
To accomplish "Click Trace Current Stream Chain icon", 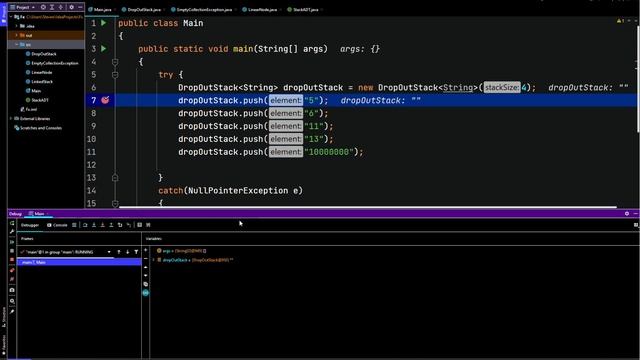I will (148, 225).
